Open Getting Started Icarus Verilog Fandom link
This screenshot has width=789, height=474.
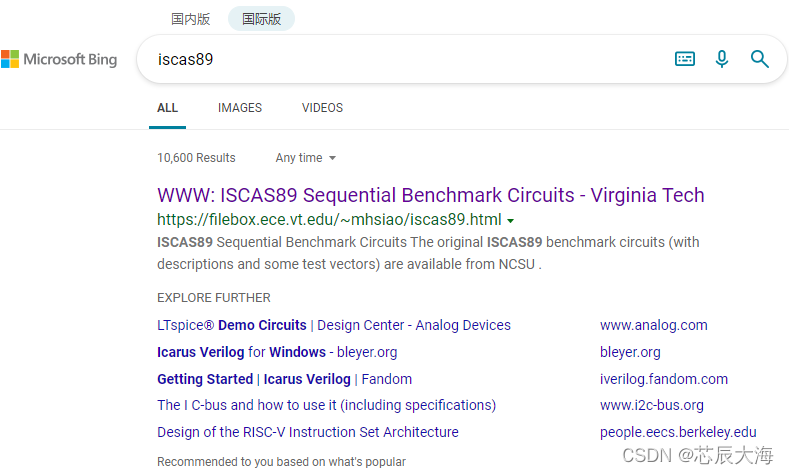tap(284, 379)
